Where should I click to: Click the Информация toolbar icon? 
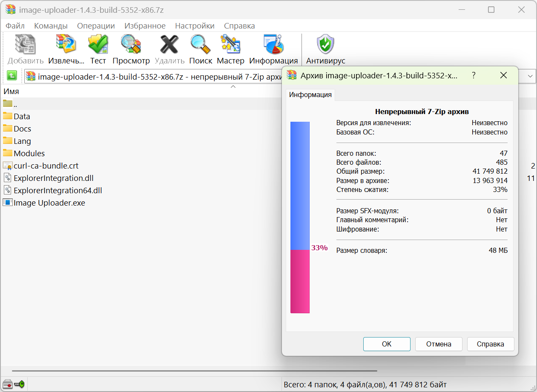click(x=273, y=44)
